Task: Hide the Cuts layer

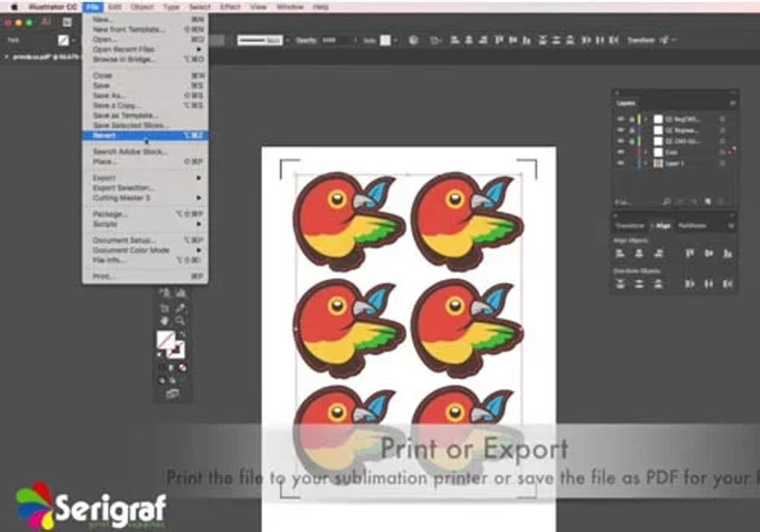Action: tap(620, 152)
